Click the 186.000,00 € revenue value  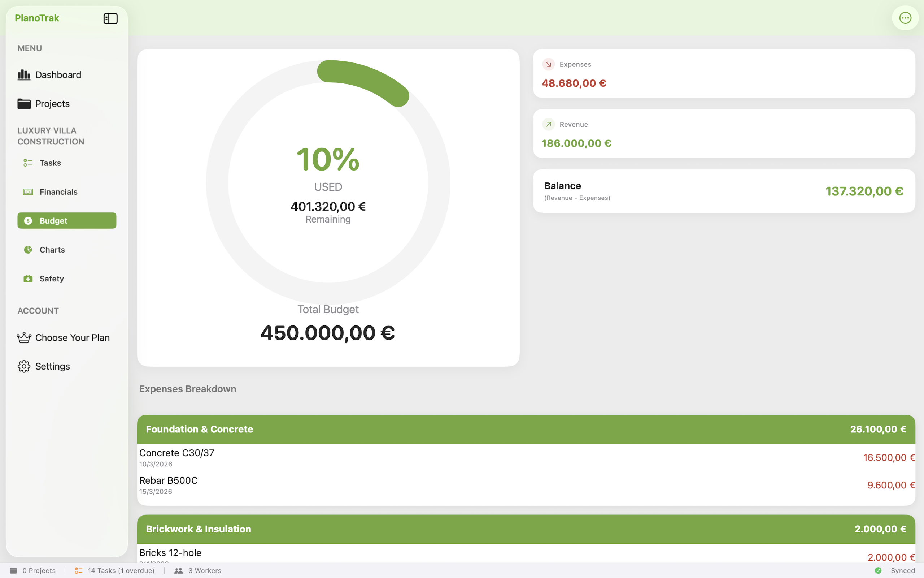[x=576, y=143]
